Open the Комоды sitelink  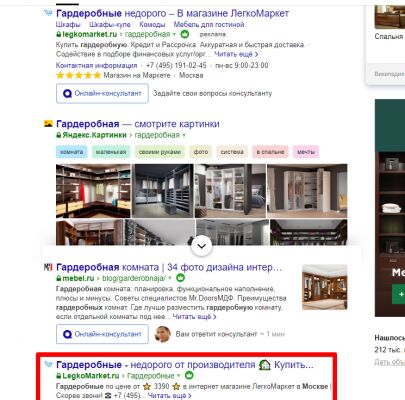(152, 25)
